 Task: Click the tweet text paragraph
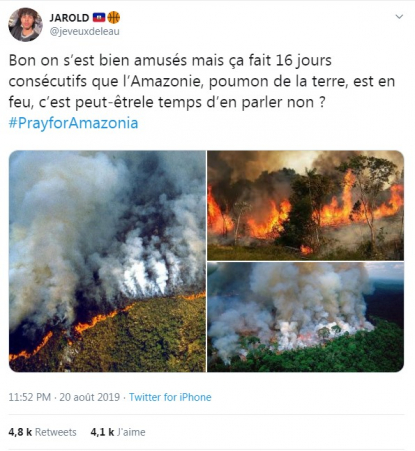[x=202, y=81]
